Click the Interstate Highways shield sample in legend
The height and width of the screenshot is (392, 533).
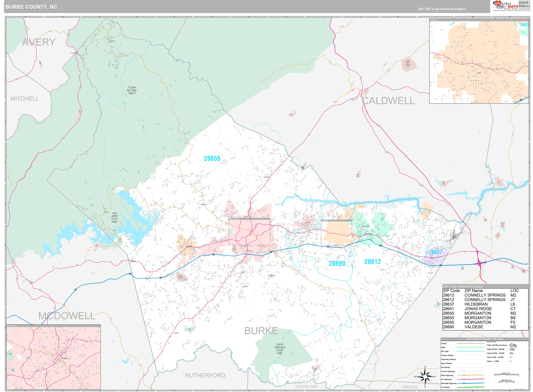click(464, 383)
